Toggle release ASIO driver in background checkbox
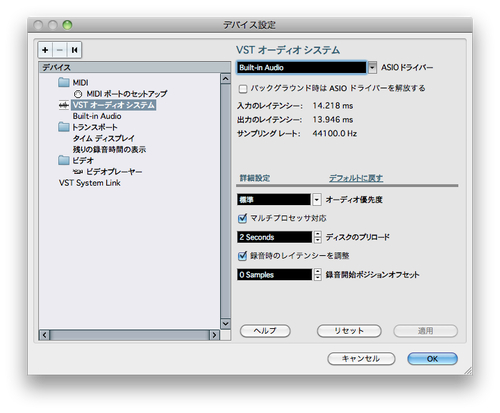This screenshot has width=500, height=413. click(243, 89)
